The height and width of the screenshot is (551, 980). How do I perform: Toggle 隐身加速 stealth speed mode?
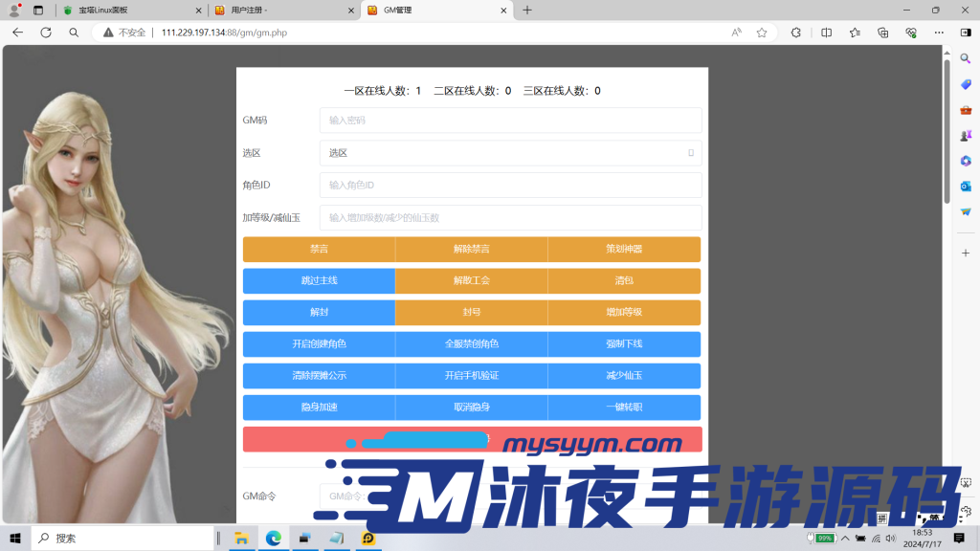[320, 407]
